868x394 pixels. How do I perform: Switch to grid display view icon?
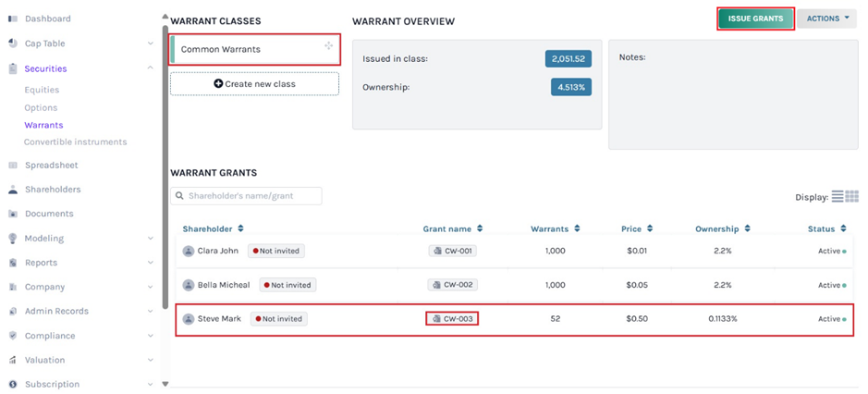852,197
